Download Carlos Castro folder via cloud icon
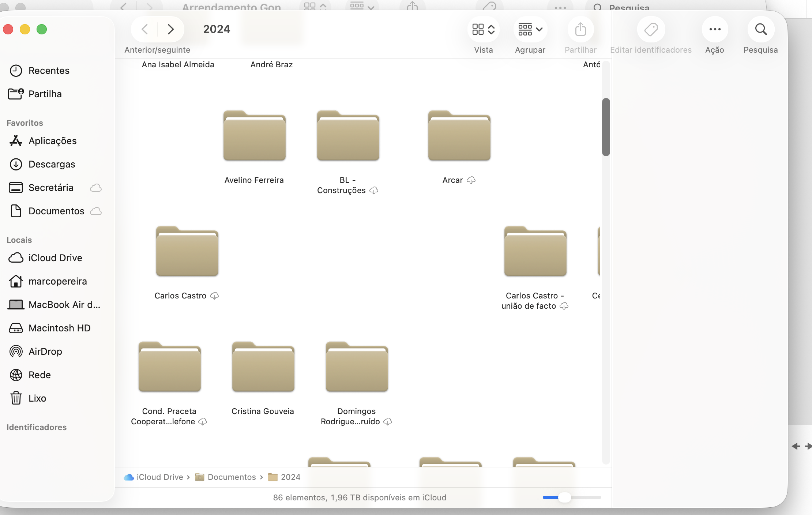This screenshot has height=515, width=812. coord(214,296)
